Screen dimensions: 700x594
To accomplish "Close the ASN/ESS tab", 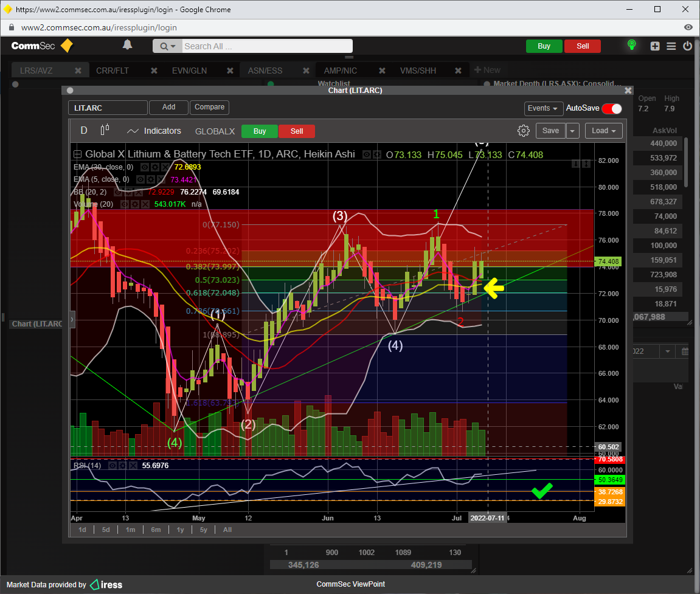I will click(306, 71).
